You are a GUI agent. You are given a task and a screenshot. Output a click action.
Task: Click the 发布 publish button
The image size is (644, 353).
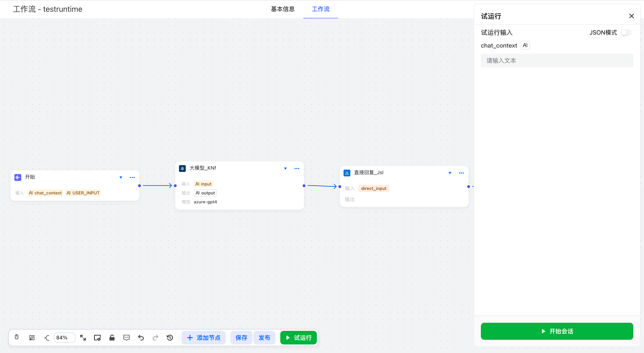pos(264,337)
